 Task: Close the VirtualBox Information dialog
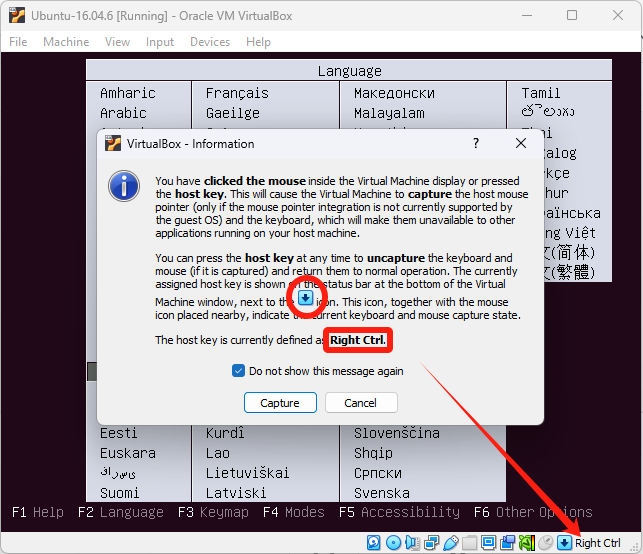coord(521,143)
